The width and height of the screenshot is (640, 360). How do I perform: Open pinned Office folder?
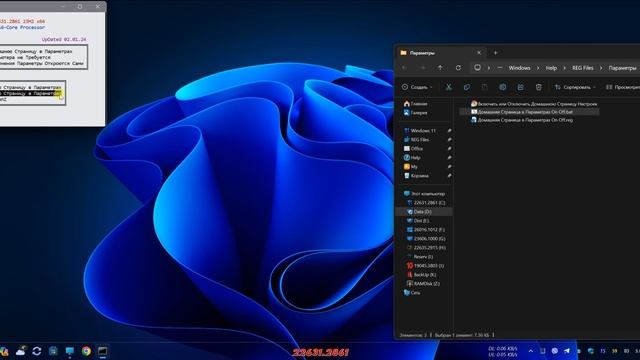point(413,149)
